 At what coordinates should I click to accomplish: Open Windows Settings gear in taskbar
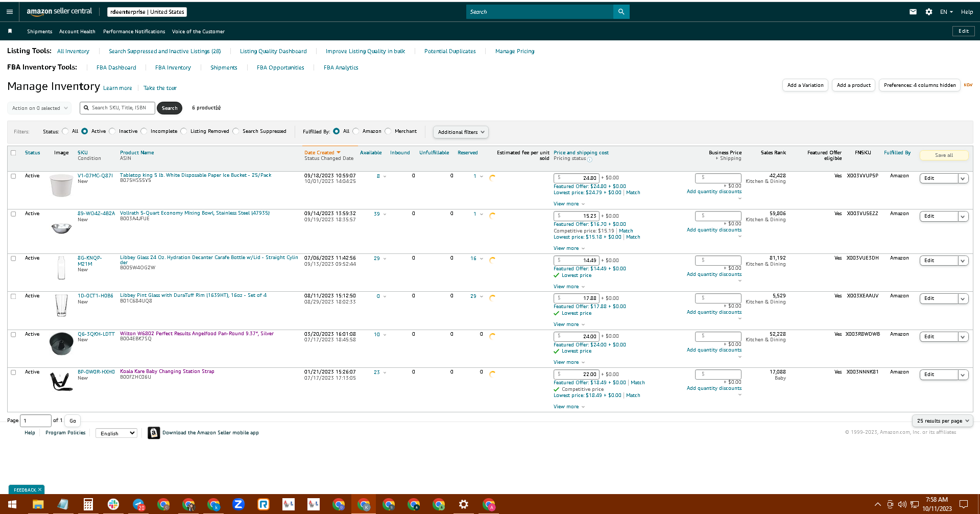464,504
